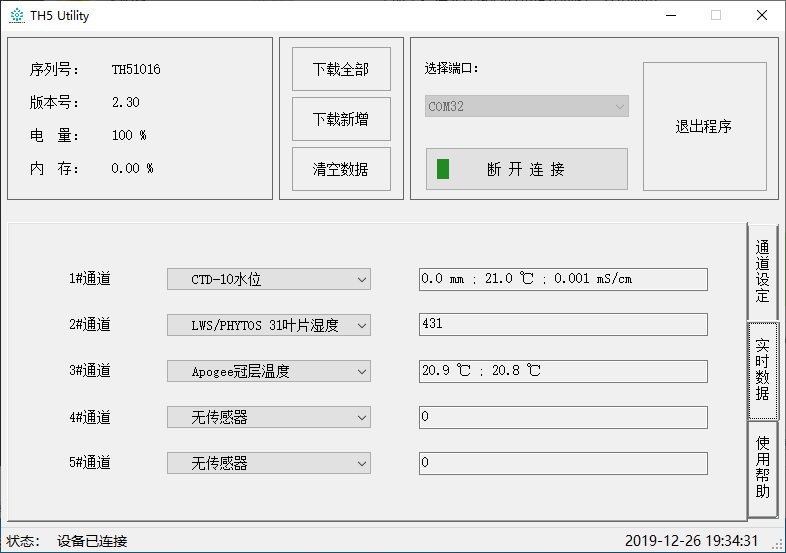Open the COM32 port dropdown

click(x=526, y=106)
